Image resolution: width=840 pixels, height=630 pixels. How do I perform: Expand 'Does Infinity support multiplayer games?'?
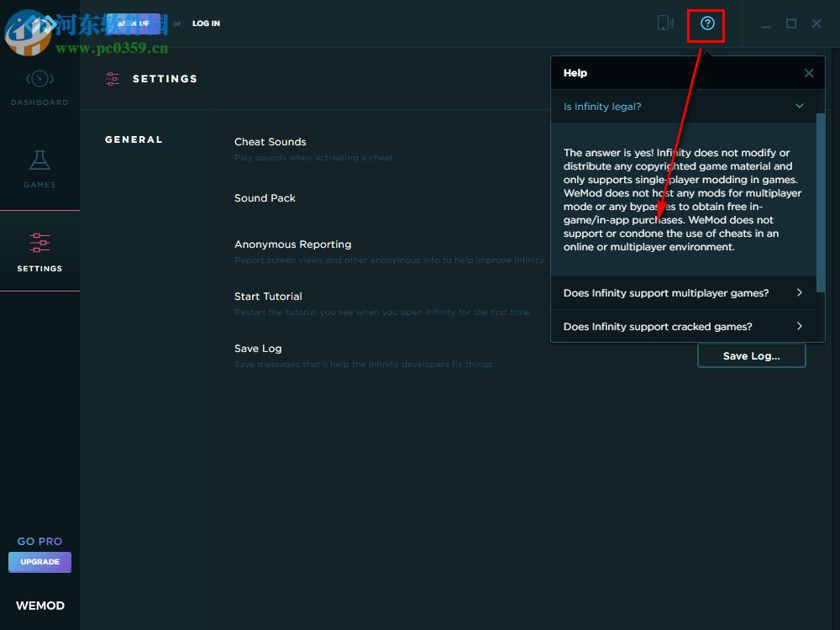click(684, 292)
